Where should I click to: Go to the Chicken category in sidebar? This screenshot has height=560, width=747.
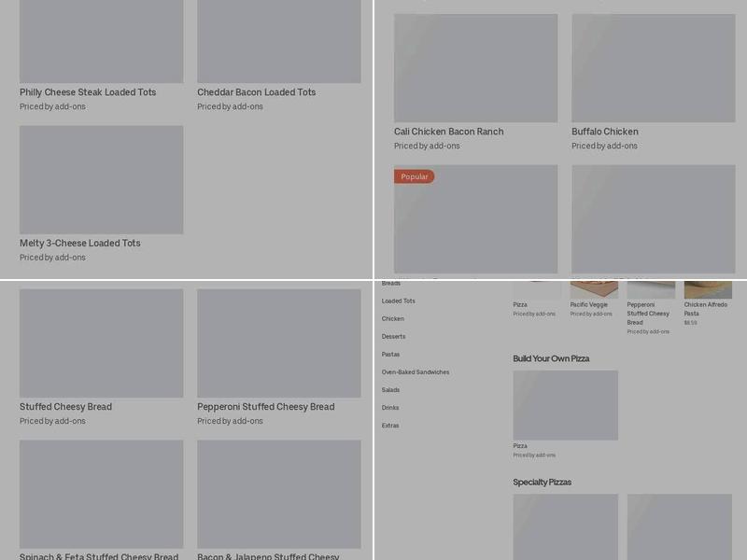[393, 319]
